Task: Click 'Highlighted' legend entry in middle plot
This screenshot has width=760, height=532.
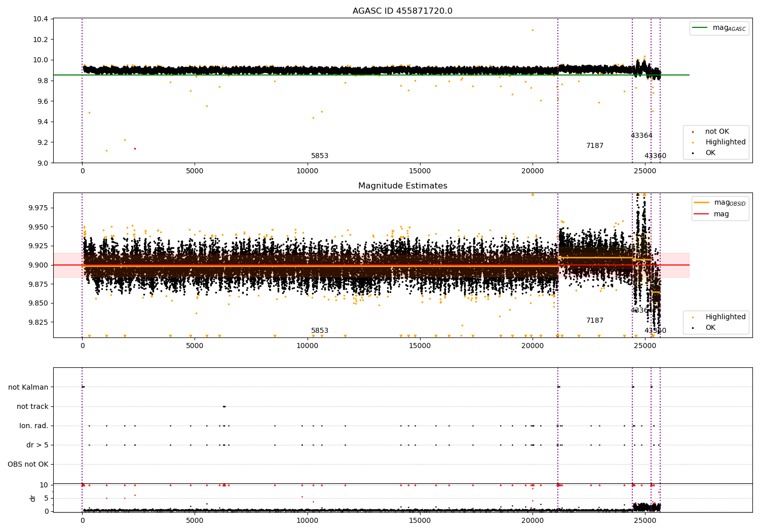Action: [726, 317]
